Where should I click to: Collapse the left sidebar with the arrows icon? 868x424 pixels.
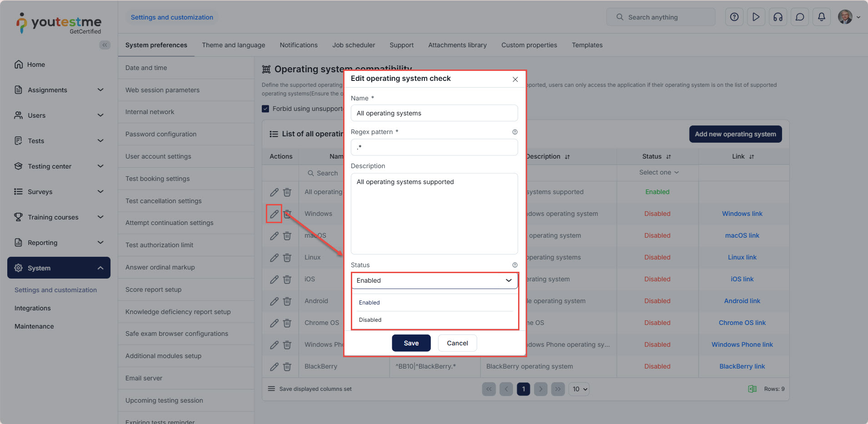tap(105, 45)
